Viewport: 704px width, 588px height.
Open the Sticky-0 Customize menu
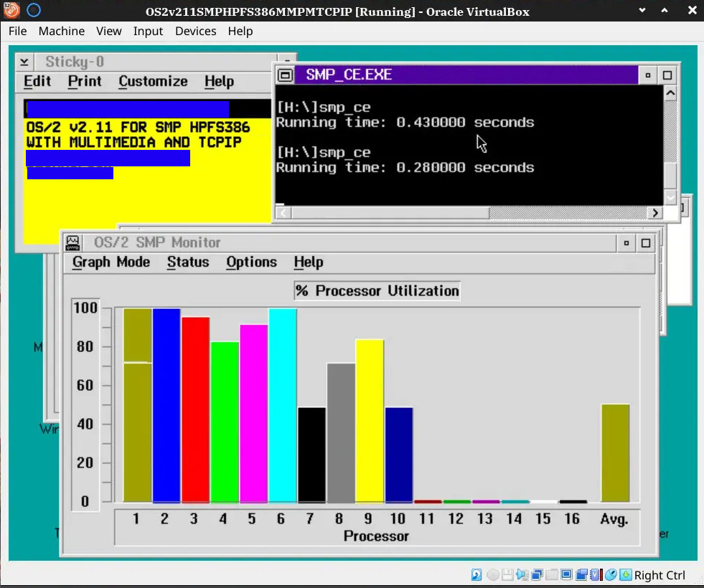153,81
